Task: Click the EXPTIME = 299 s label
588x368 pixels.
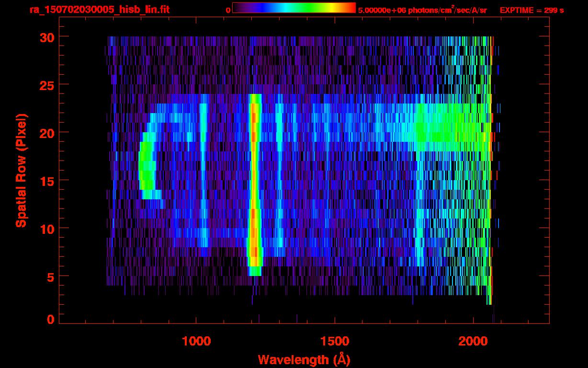Action: (x=531, y=10)
